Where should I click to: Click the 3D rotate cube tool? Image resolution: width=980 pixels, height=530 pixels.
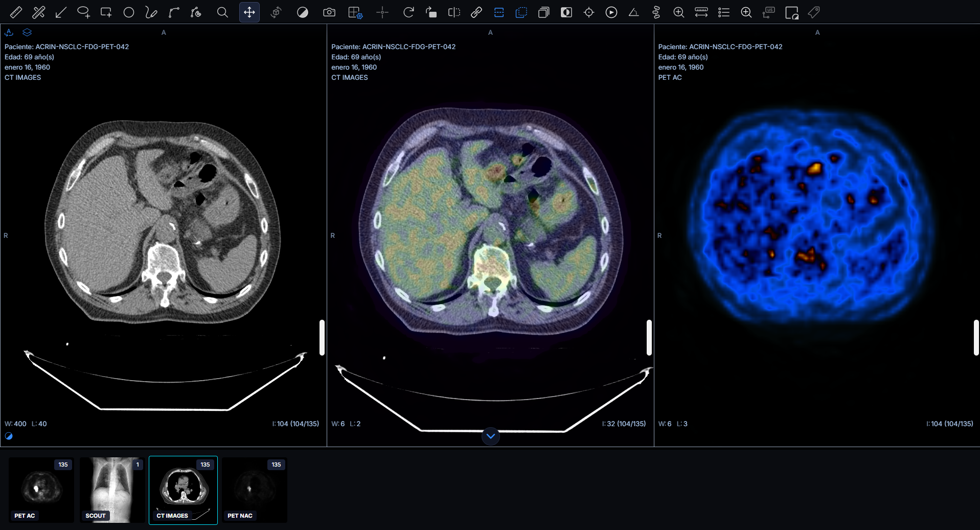pyautogui.click(x=276, y=12)
